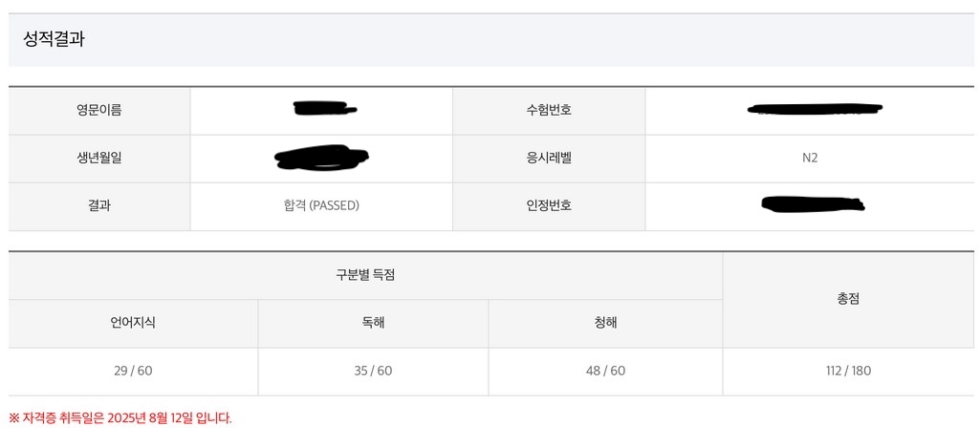Click the 112 / 180 total score
This screenshot has height=447, width=980.
pyautogui.click(x=848, y=371)
